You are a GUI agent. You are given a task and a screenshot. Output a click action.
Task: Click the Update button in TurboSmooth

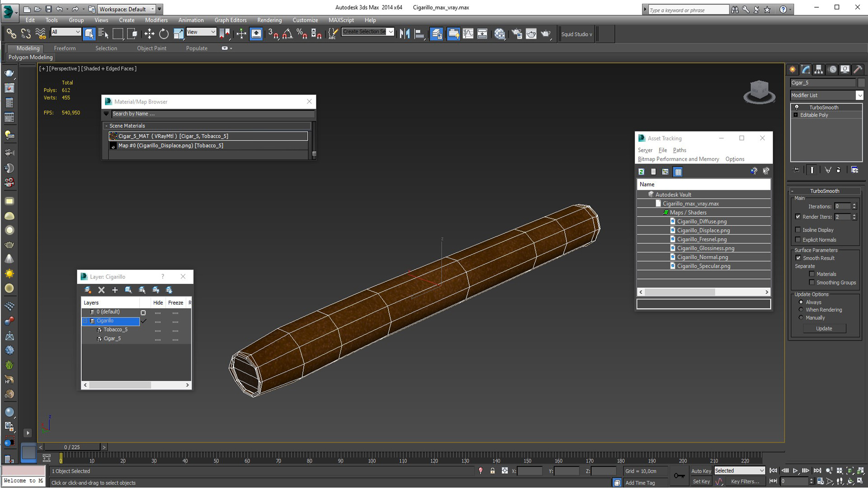825,328
